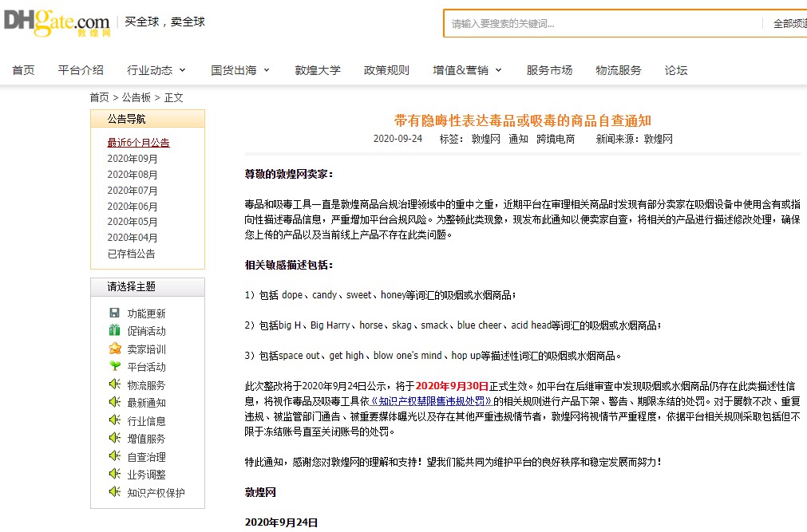
Task: Select the 业务调整 topic
Action: point(147,475)
